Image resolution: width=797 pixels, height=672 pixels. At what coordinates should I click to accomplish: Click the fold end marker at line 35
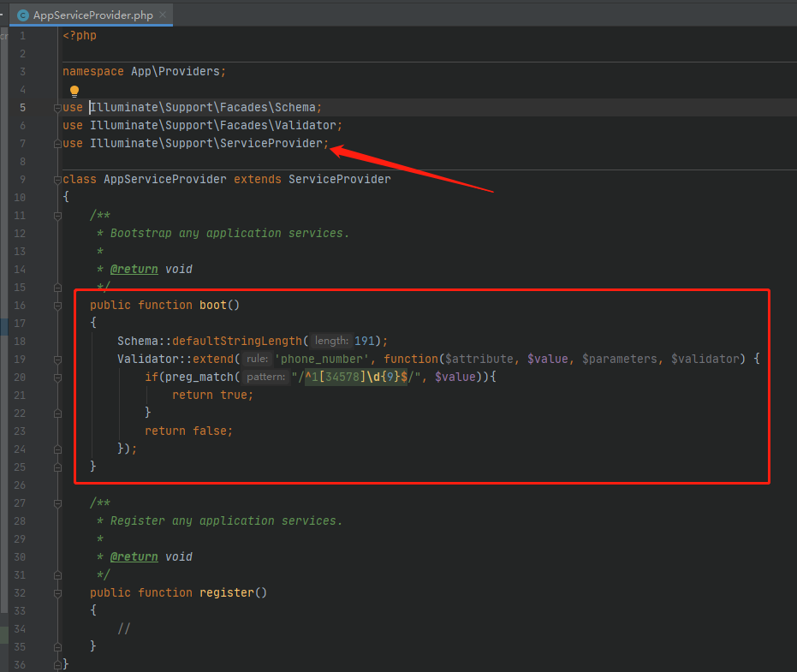click(x=57, y=647)
